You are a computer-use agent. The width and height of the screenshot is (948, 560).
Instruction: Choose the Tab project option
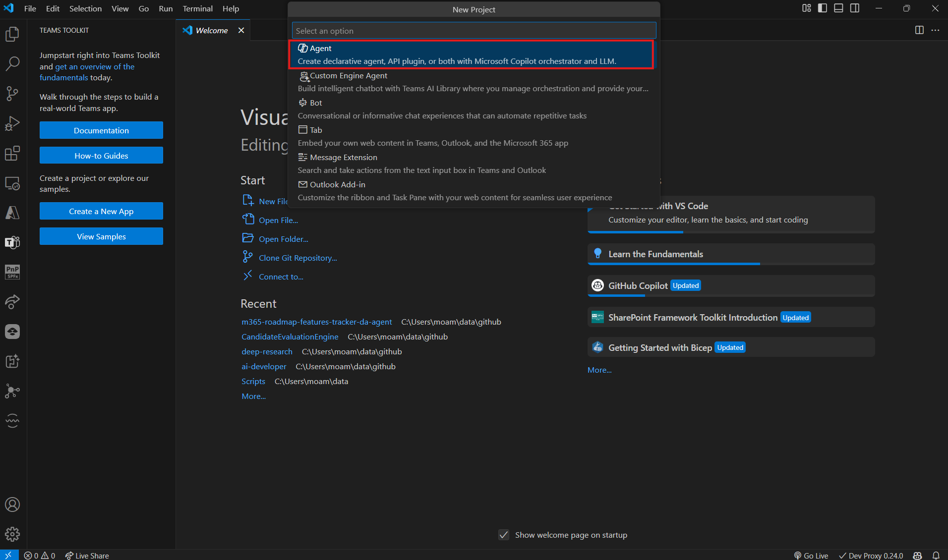[474, 136]
